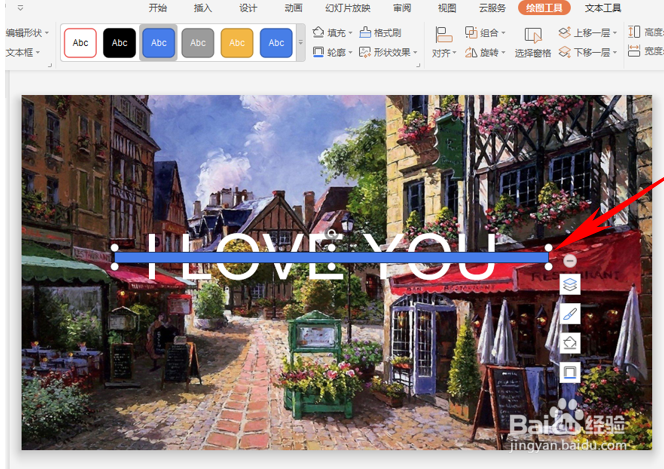Click the 旋转 rotate icon
This screenshot has height=469, width=664.
(471, 52)
